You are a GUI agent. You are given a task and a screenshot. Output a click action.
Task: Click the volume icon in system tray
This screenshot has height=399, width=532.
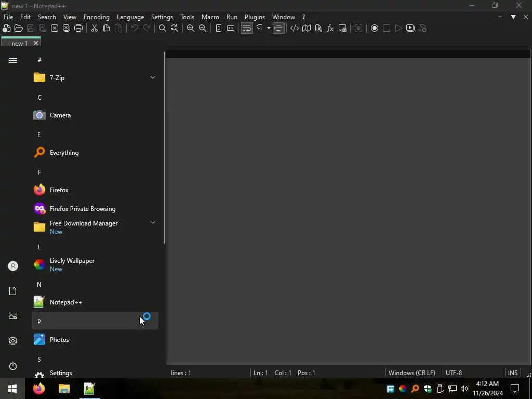pyautogui.click(x=464, y=389)
